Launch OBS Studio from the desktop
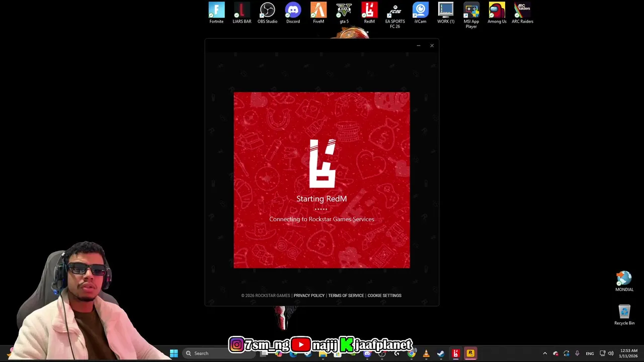The image size is (644, 362). coord(267,13)
